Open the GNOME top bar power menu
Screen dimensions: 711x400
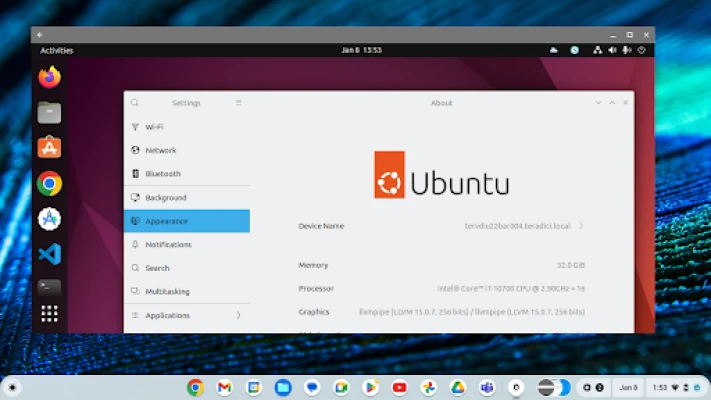tap(642, 50)
